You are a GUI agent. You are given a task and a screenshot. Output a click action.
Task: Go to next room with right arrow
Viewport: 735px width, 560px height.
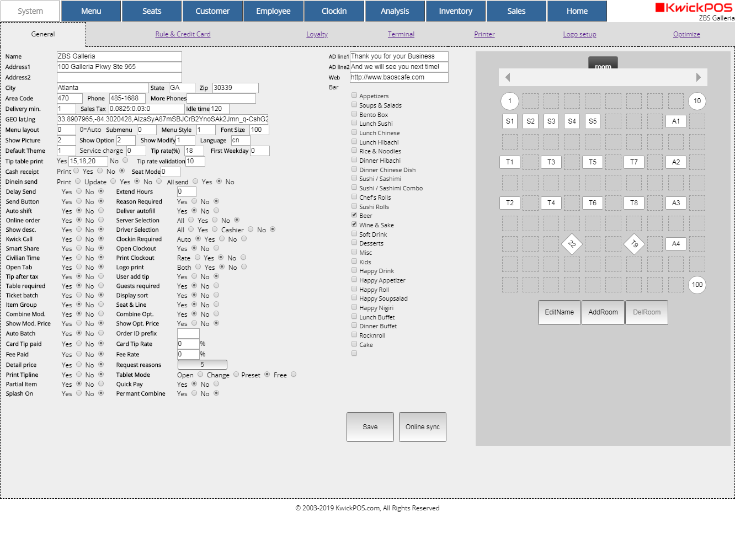click(699, 77)
